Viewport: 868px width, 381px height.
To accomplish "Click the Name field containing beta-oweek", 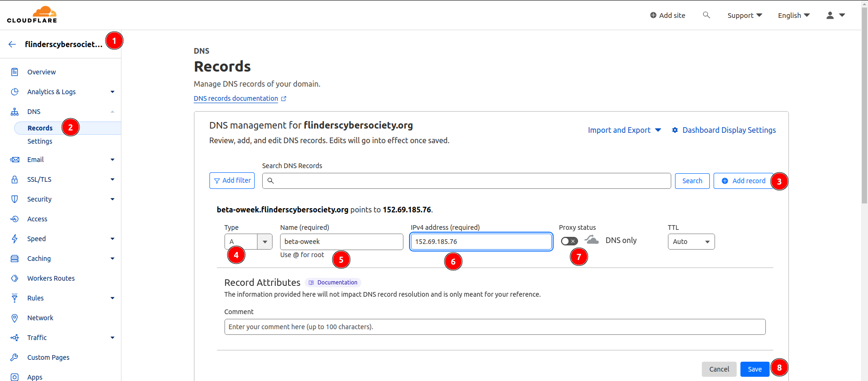I will [x=342, y=242].
